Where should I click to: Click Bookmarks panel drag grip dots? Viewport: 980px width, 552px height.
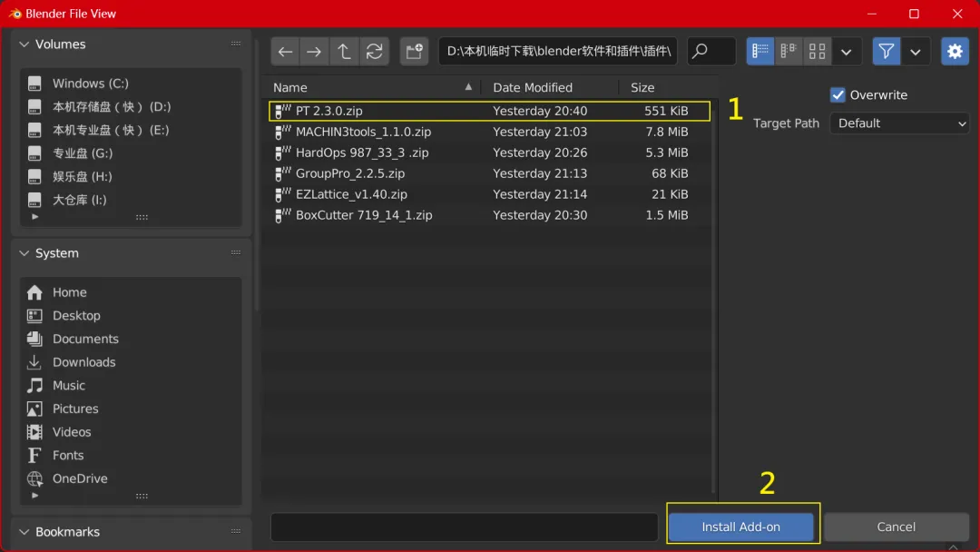pyautogui.click(x=236, y=531)
